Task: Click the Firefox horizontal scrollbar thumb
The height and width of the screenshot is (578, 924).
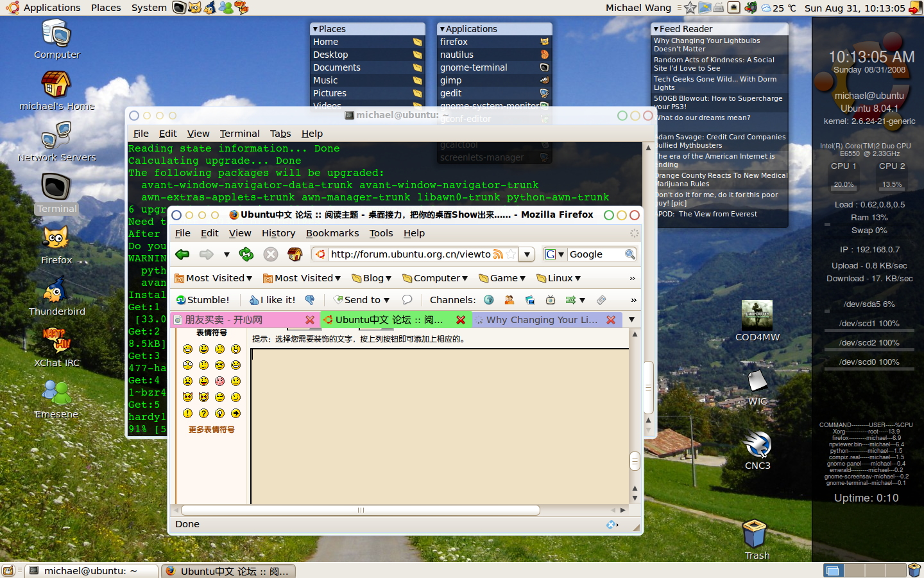Action: tap(361, 510)
